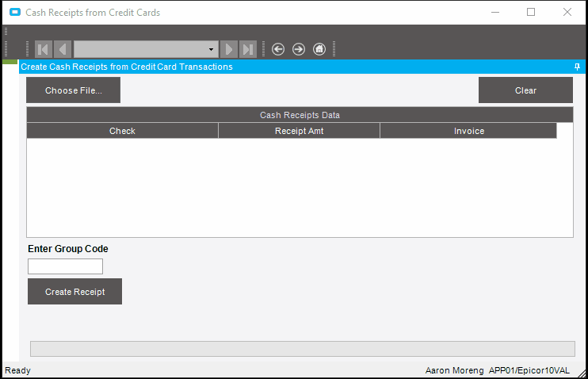
Task: Sort by the Receipt Amt column header
Action: [x=299, y=131]
